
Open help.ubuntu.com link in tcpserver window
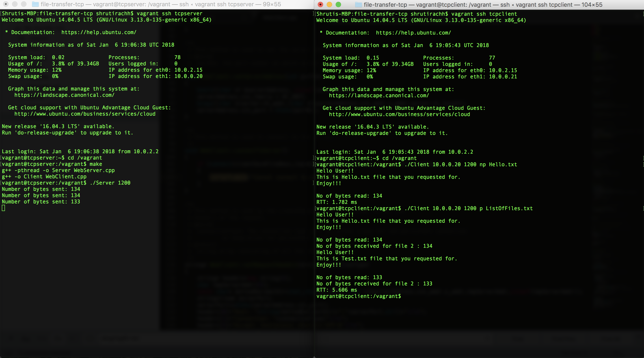click(x=99, y=32)
